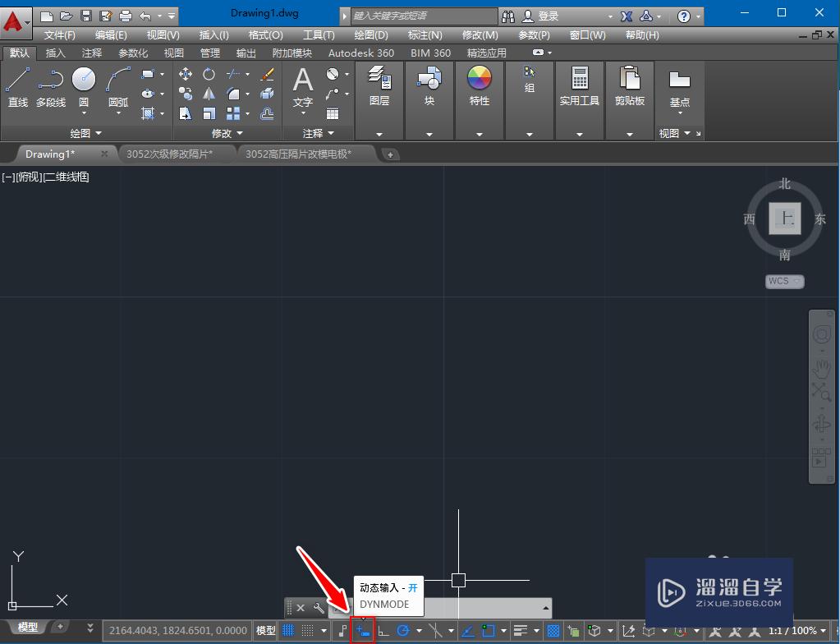The image size is (840, 644).
Task: Open the 文字 (Text) tool
Action: (x=302, y=82)
